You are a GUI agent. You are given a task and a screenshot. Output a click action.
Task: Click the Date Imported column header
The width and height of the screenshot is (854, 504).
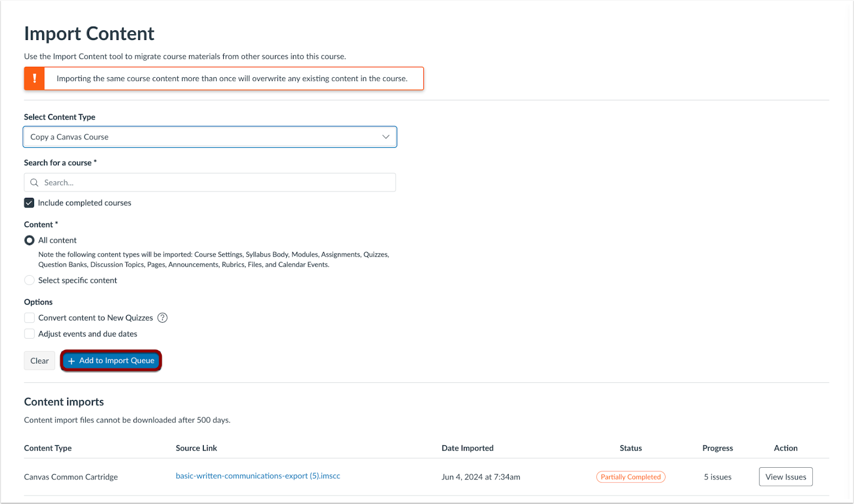pos(468,448)
